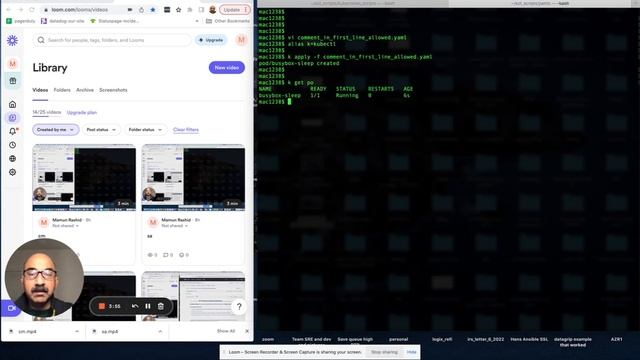Screen dimensions: 640x360
Task: Open the second video thumbnail in the top row
Action: click(193, 178)
